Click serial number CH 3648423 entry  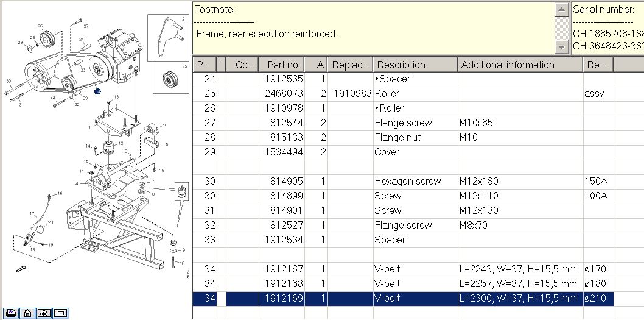[x=608, y=46]
